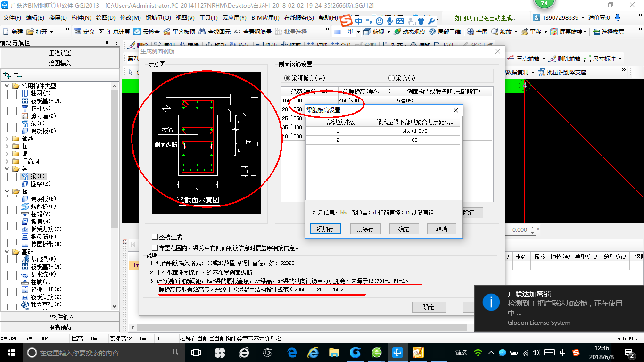Click the expand-all plus icon in navigator
Screen dimensions: 644x362
click(7, 74)
